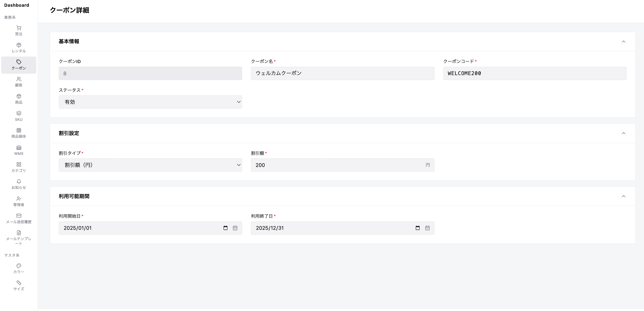Click the 利用終了日 date value 2025/12/31
The height and width of the screenshot is (311, 644).
pos(270,228)
